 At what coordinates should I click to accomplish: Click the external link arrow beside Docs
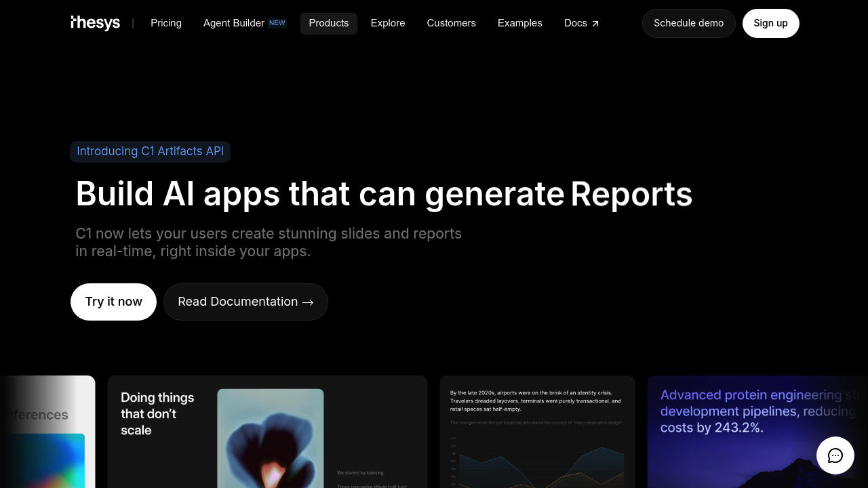(x=595, y=22)
